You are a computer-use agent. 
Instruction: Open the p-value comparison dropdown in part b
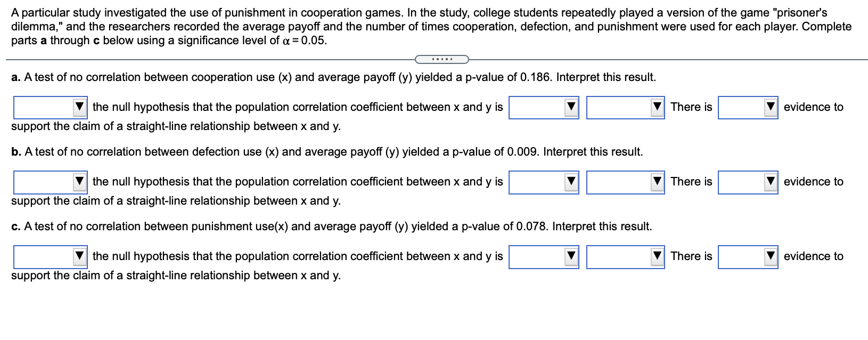571,182
